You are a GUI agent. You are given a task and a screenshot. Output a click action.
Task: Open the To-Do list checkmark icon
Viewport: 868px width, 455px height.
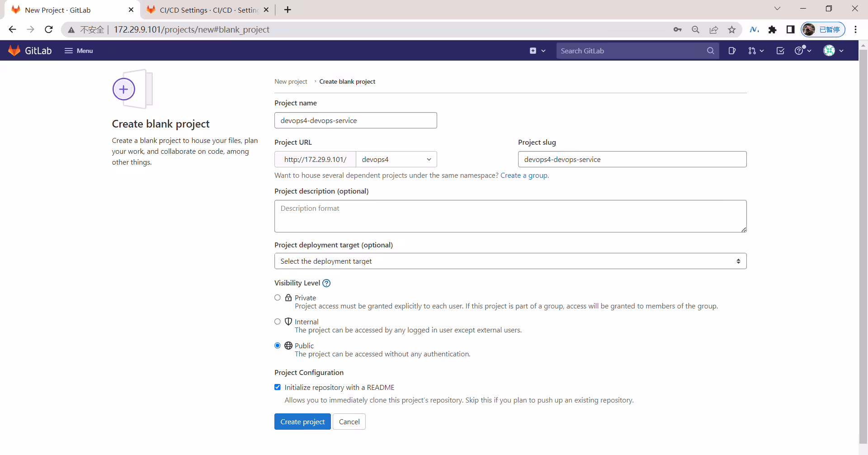[780, 51]
